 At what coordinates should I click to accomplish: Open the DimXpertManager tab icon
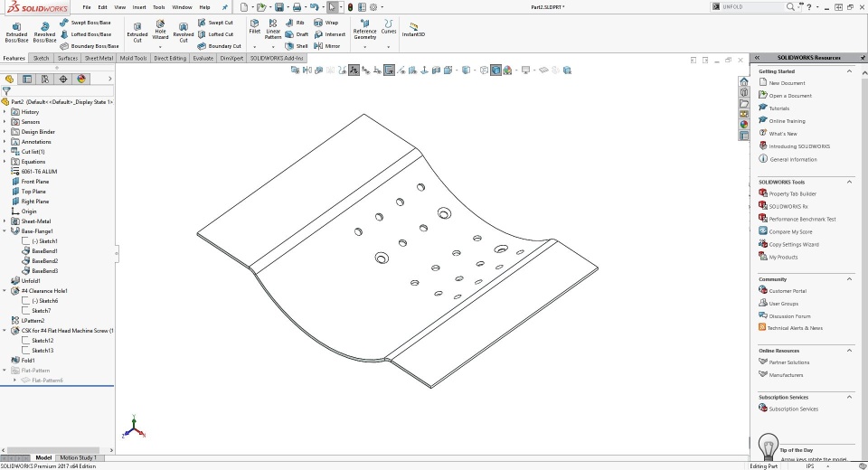pos(63,80)
